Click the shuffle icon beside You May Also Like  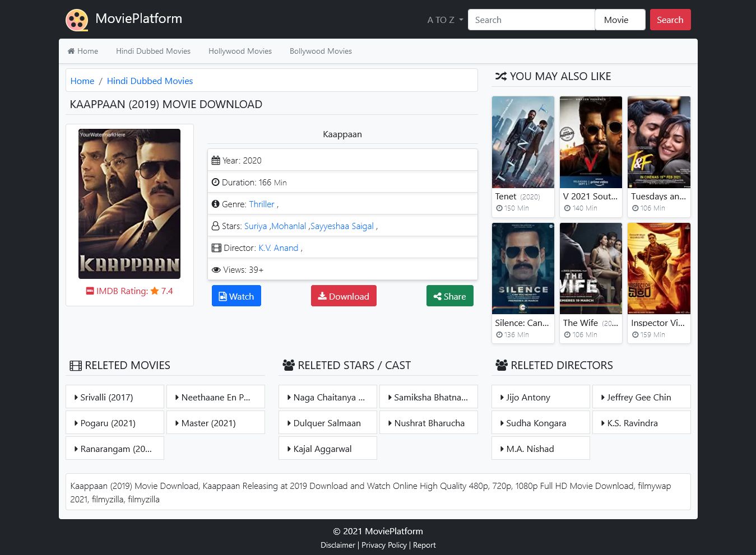coord(500,77)
